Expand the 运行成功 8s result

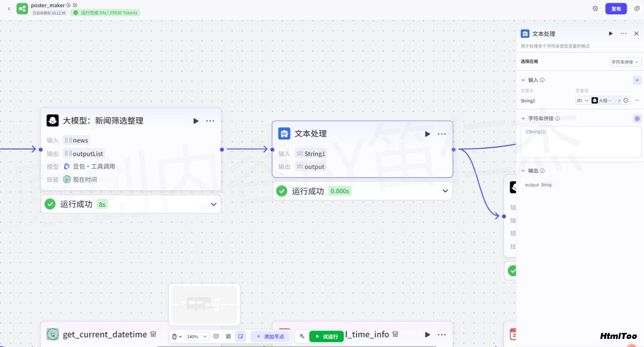(213, 204)
